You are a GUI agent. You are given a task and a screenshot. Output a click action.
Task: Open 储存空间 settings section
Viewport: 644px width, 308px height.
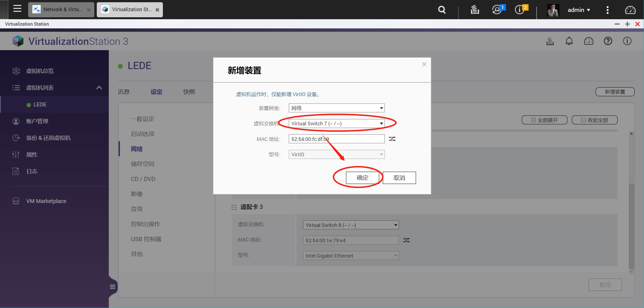tap(143, 164)
